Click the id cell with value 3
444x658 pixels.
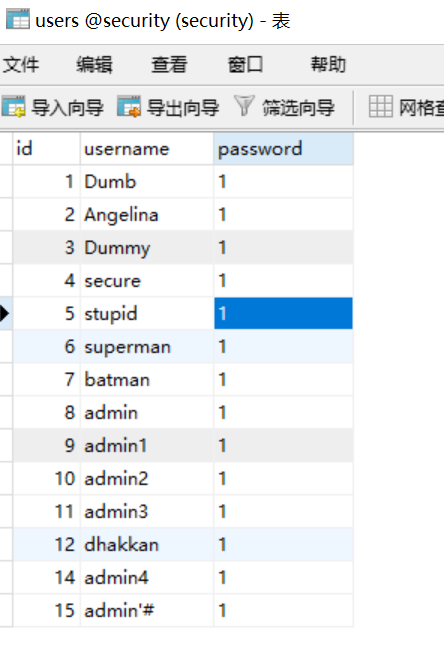pyautogui.click(x=46, y=248)
